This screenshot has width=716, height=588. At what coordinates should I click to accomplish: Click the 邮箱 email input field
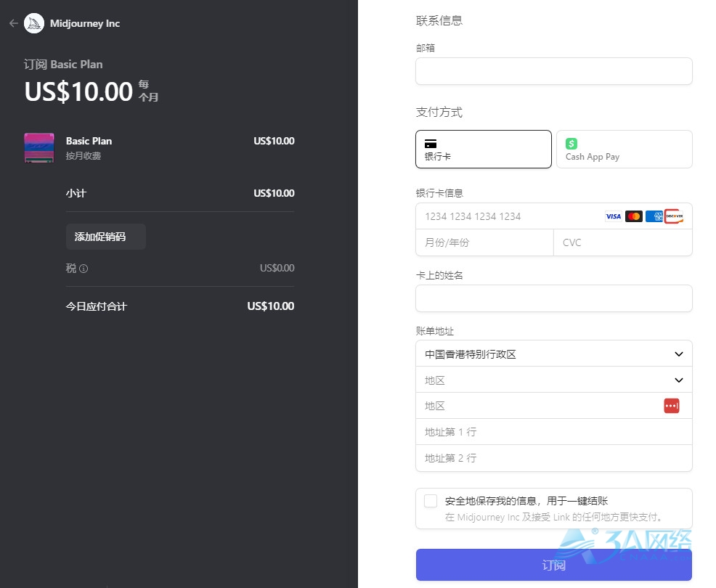(553, 71)
